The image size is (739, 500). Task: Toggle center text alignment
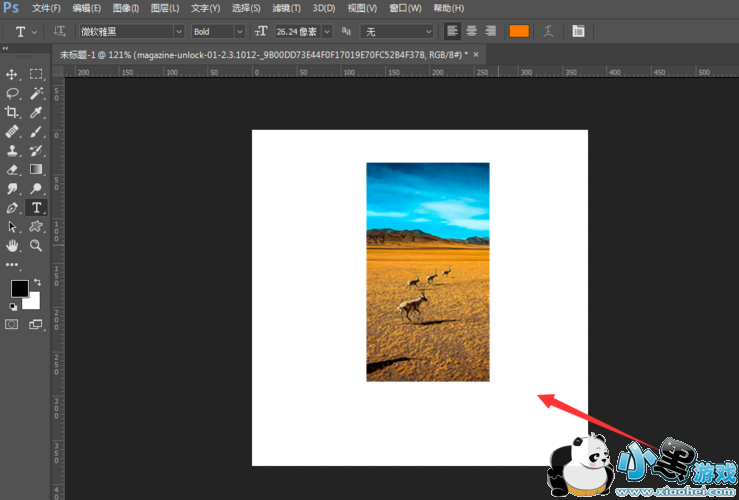tap(471, 31)
